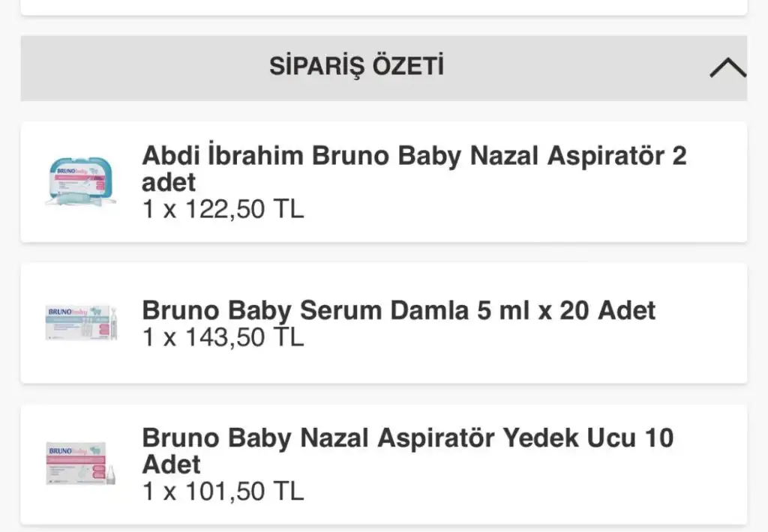The height and width of the screenshot is (532, 768).
Task: Tap the "Nazal Aspiratör 2" text in the first item
Action: pos(577,157)
